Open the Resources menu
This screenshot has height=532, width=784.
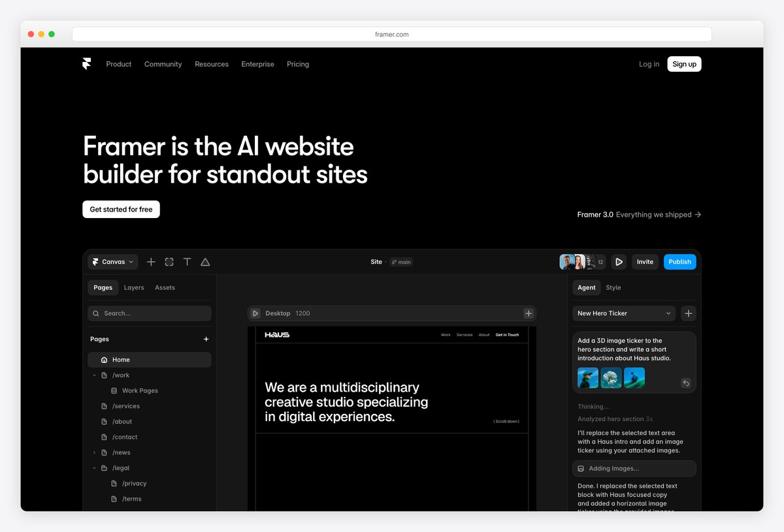point(212,64)
